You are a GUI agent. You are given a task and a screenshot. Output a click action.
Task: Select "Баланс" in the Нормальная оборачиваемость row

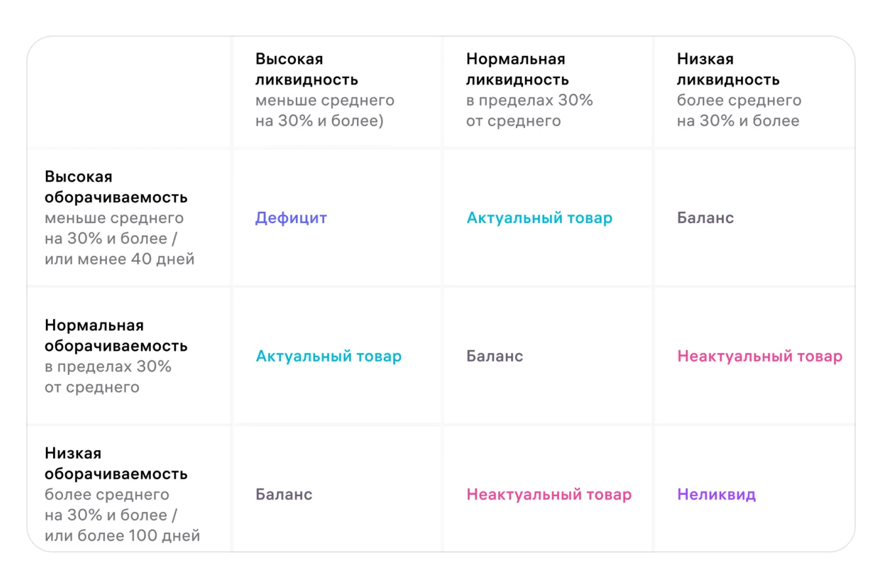pos(495,356)
